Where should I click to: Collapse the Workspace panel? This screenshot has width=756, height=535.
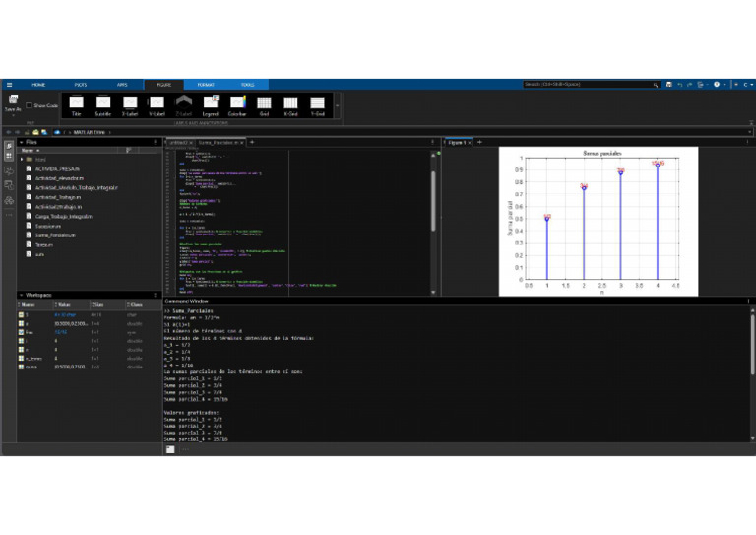coord(22,295)
